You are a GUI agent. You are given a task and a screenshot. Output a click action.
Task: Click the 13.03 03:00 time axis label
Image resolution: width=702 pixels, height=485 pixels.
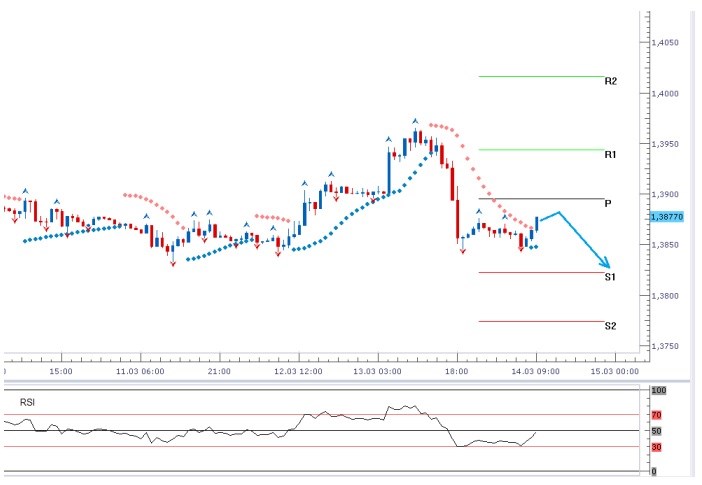click(377, 371)
